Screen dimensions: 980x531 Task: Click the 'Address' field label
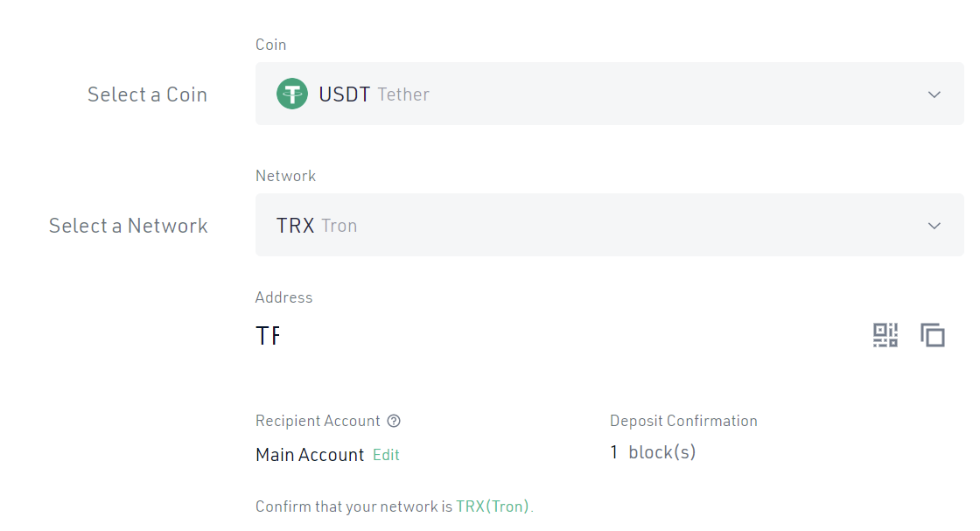283,297
